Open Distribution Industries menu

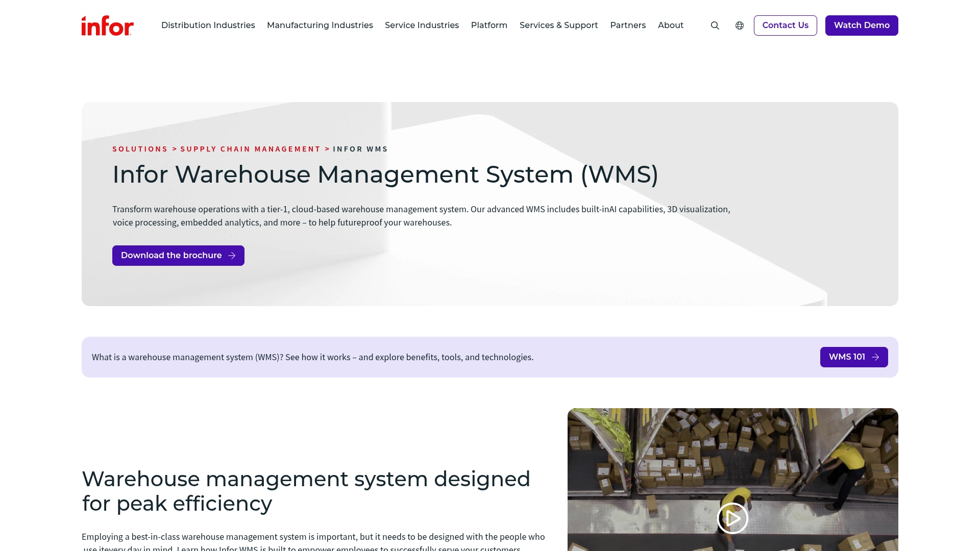(208, 26)
